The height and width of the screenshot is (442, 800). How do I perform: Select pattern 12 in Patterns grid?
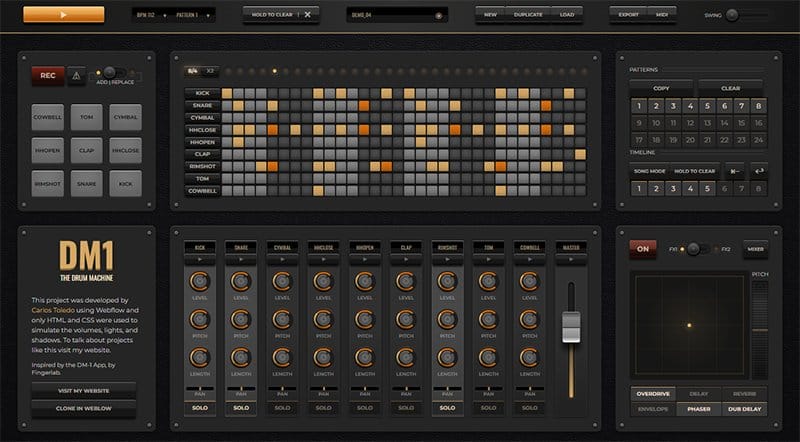(x=690, y=123)
